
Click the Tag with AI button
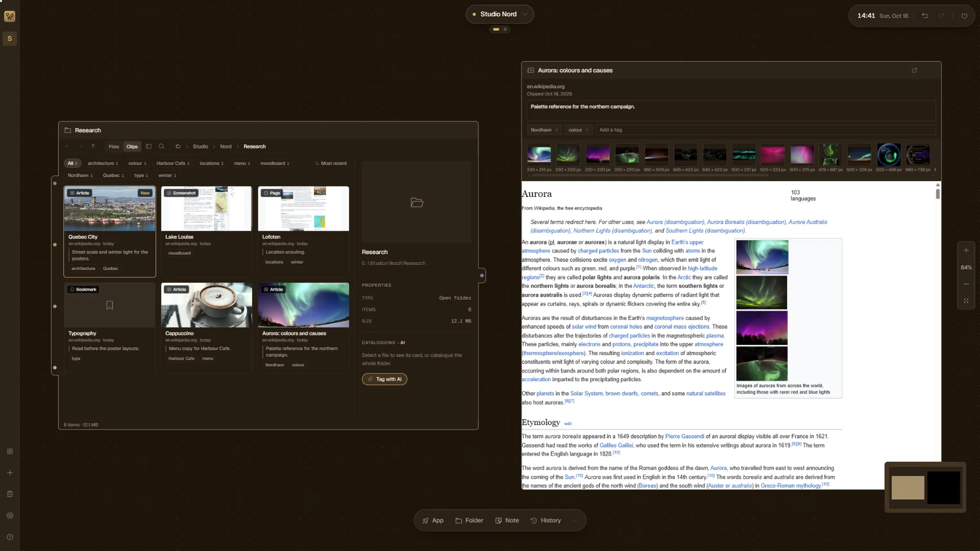[x=385, y=379]
